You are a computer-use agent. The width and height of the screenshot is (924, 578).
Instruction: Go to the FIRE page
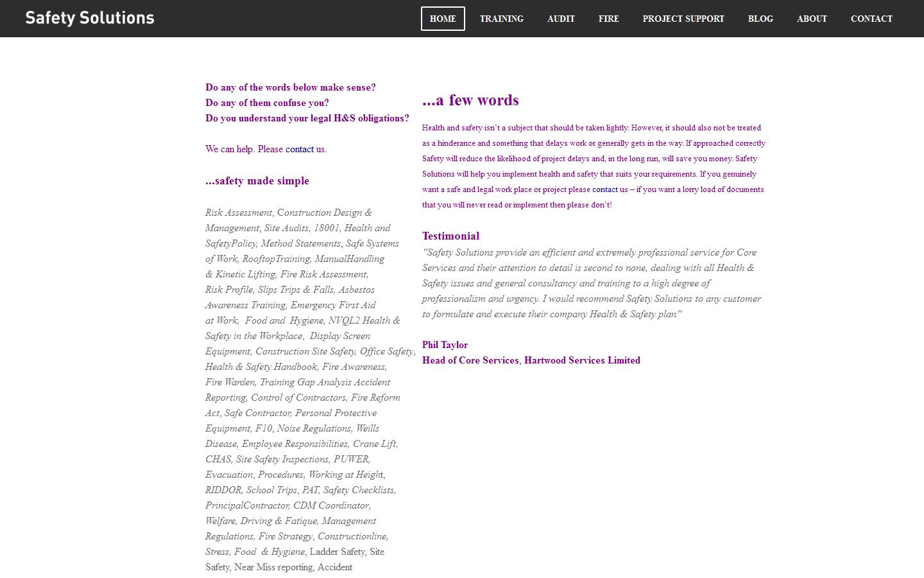(x=608, y=19)
